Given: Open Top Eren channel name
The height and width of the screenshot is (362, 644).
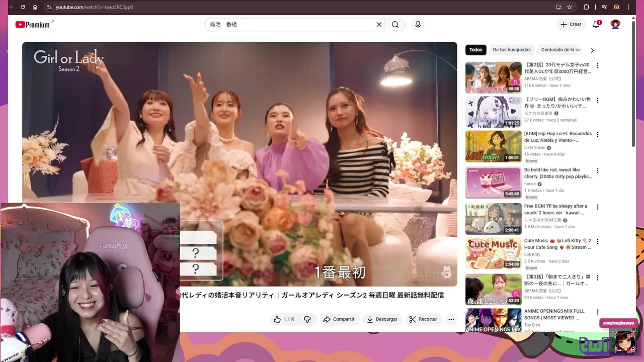Looking at the screenshot, I should (x=532, y=325).
